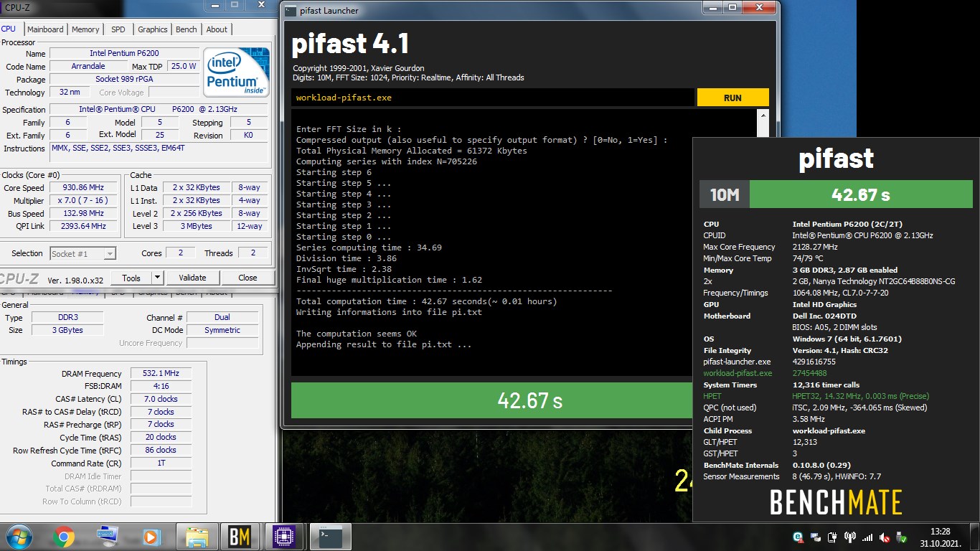Image resolution: width=980 pixels, height=551 pixels.
Task: Click the Intel Pentium inside logo
Action: tap(236, 72)
